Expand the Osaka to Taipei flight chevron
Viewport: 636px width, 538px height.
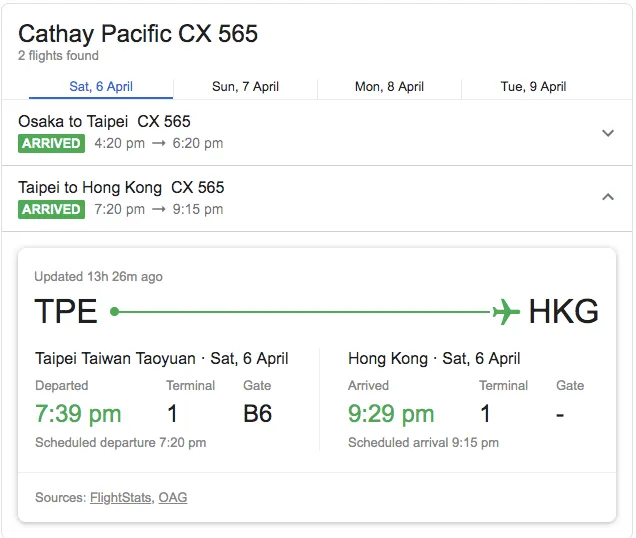[608, 133]
